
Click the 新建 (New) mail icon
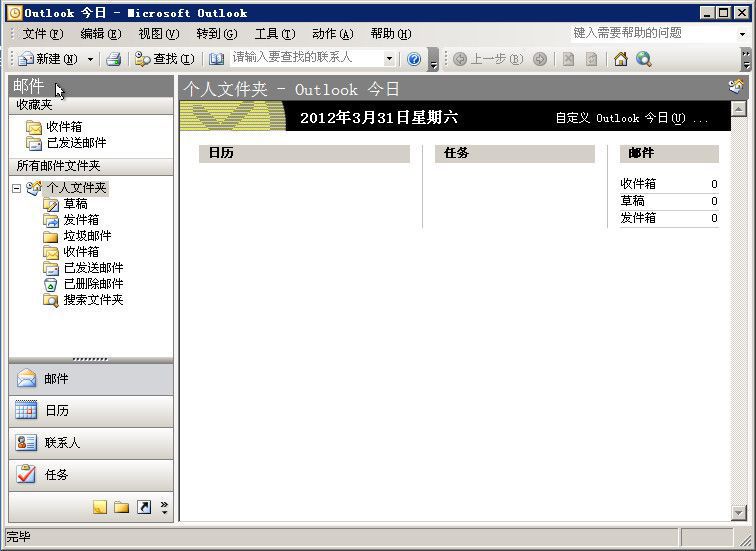tap(26, 59)
